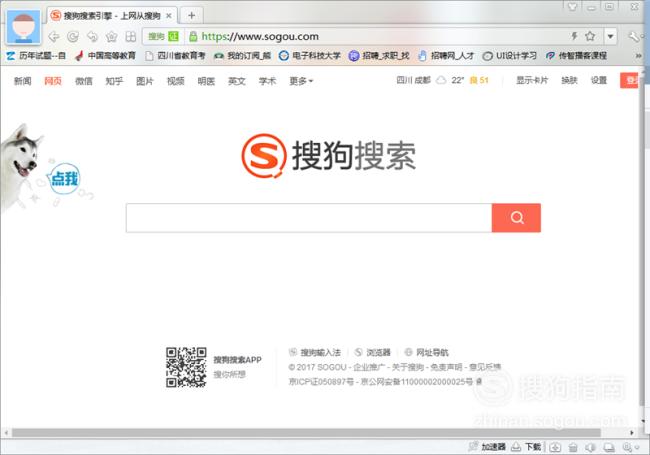The width and height of the screenshot is (650, 455).
Task: Switch to 新闻 search category
Action: 22,81
